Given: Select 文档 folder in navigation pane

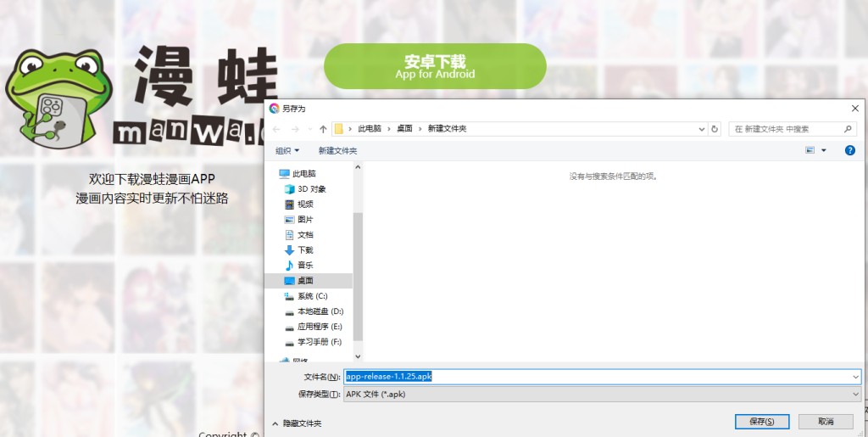Looking at the screenshot, I should point(305,235).
